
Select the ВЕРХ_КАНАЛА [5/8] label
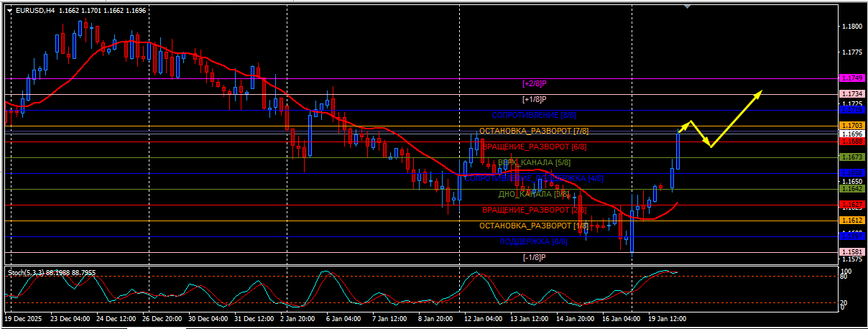pyautogui.click(x=534, y=162)
